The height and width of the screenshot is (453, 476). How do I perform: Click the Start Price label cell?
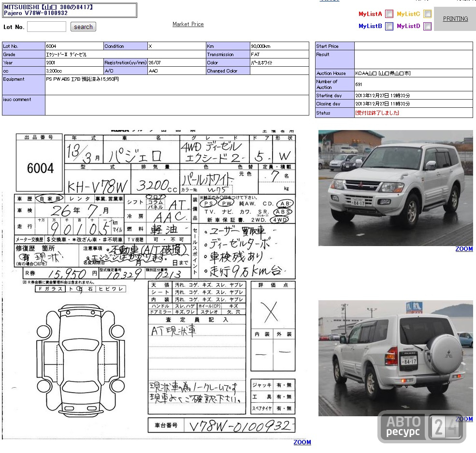[x=335, y=46]
